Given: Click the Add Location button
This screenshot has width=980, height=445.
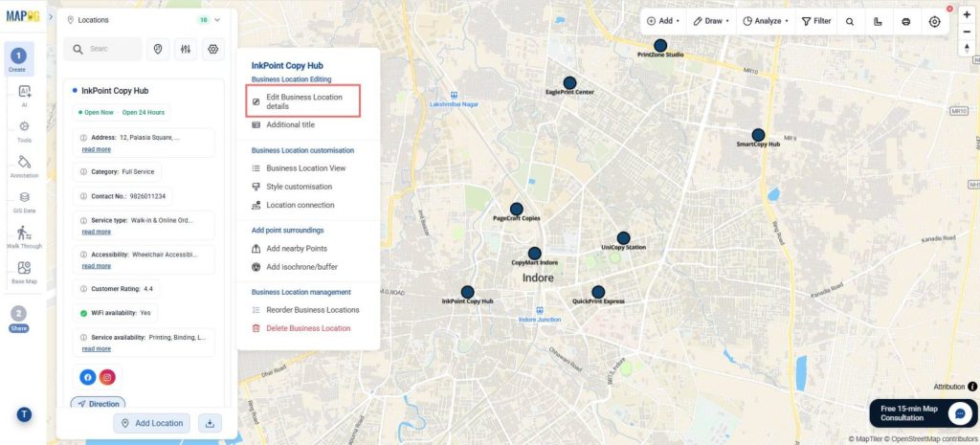Looking at the screenshot, I should pyautogui.click(x=152, y=423).
